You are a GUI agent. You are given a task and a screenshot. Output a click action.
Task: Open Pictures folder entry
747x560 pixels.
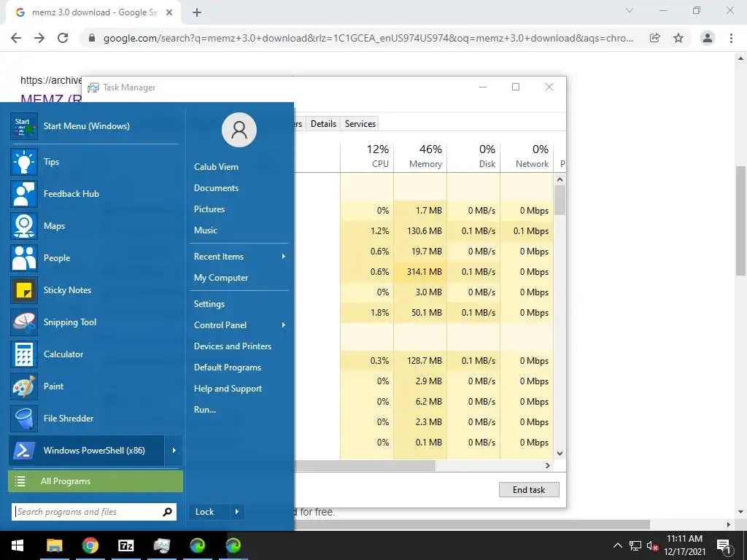point(209,209)
